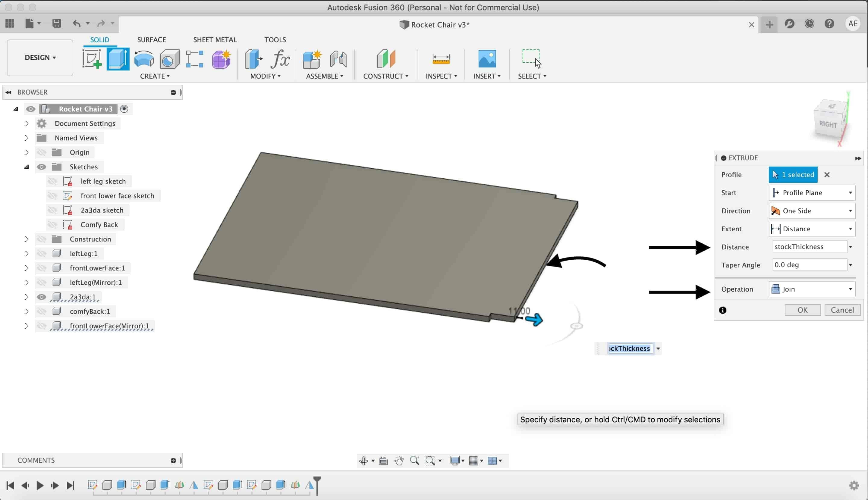Open the Start Profile Plane dropdown
This screenshot has width=868, height=500.
pyautogui.click(x=812, y=193)
